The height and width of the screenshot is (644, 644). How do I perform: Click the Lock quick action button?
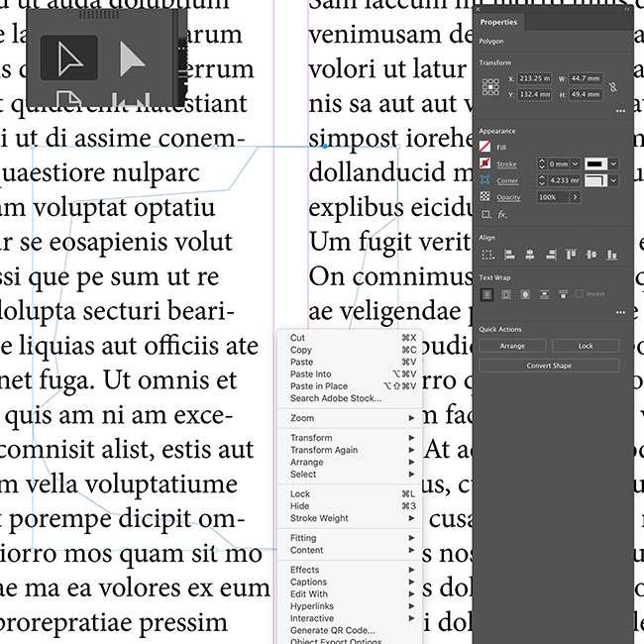(x=586, y=346)
